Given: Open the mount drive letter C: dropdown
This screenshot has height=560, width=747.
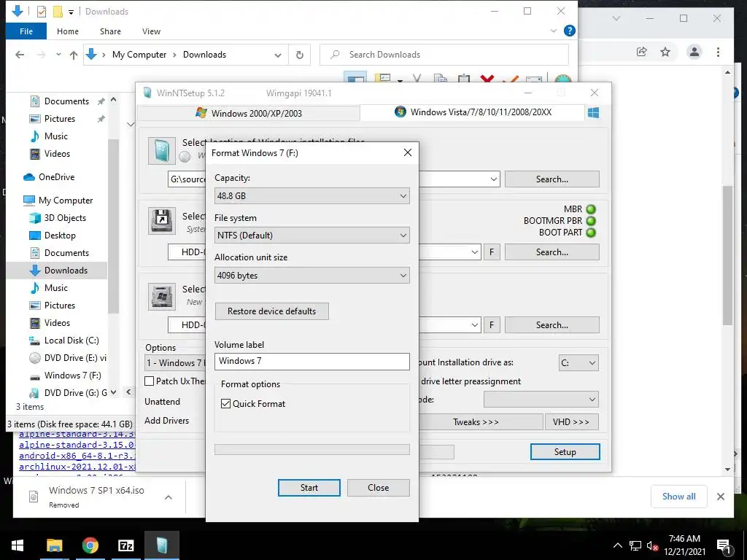Looking at the screenshot, I should 578,363.
